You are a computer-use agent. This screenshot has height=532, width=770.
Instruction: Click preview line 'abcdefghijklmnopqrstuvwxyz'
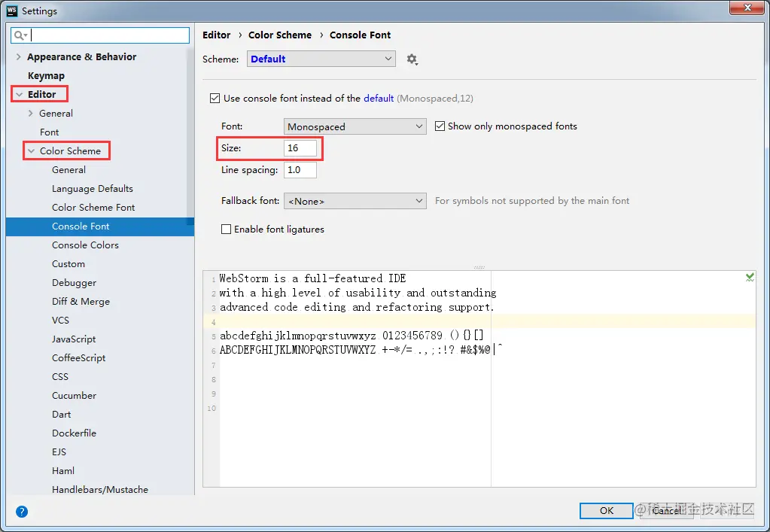point(352,336)
